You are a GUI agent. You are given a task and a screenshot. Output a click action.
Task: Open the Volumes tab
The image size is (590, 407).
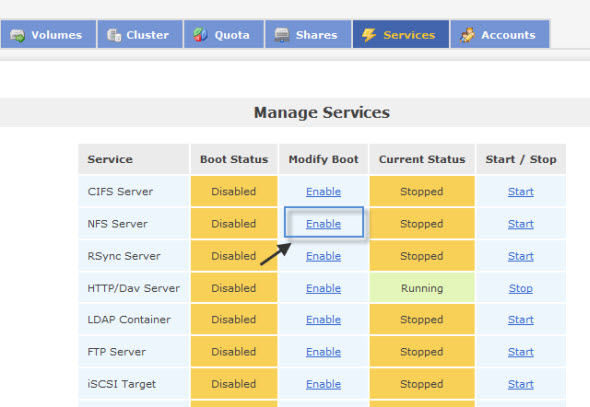48,34
